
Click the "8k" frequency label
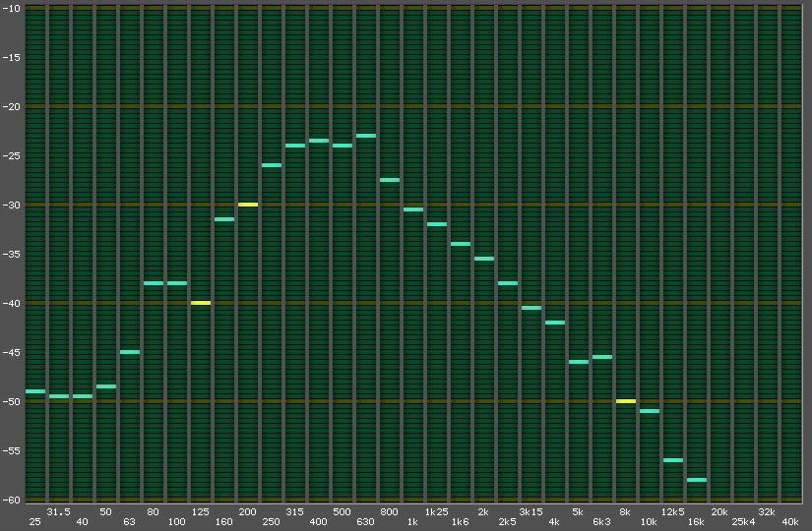(x=625, y=512)
